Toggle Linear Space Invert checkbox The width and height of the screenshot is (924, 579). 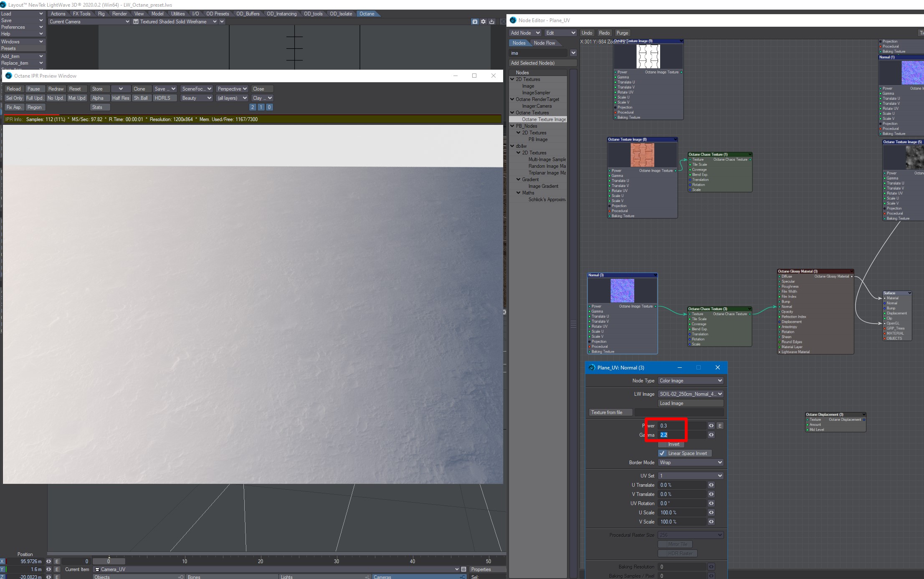point(662,453)
